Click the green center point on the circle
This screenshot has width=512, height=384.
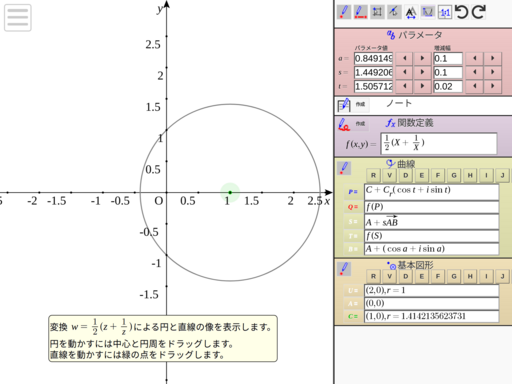(230, 192)
